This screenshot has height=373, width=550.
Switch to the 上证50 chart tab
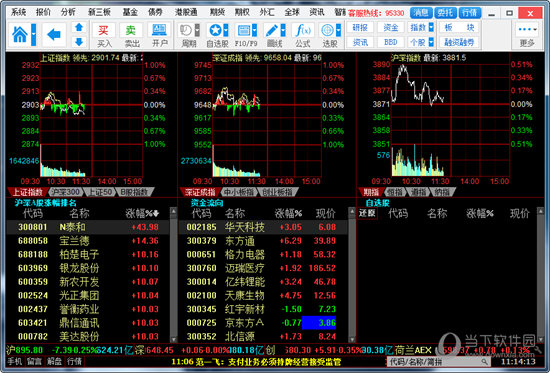point(101,192)
